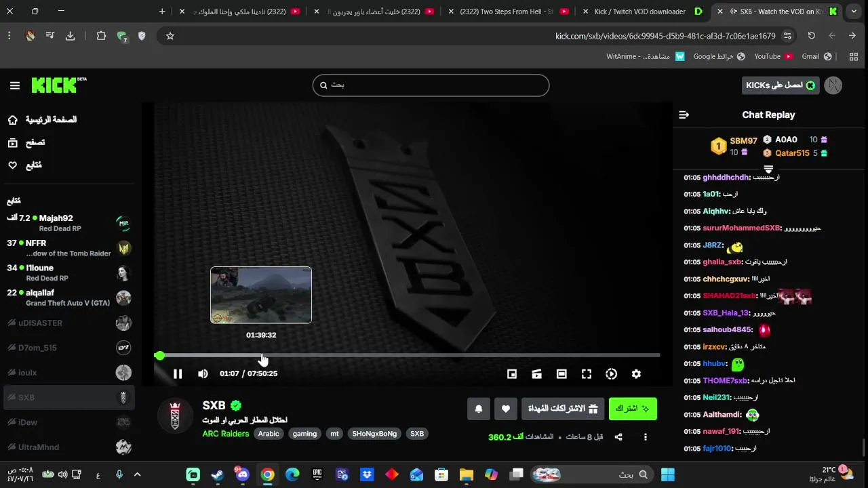Collapse the Chat Replay panel
Image resolution: width=868 pixels, height=488 pixels.
point(684,115)
